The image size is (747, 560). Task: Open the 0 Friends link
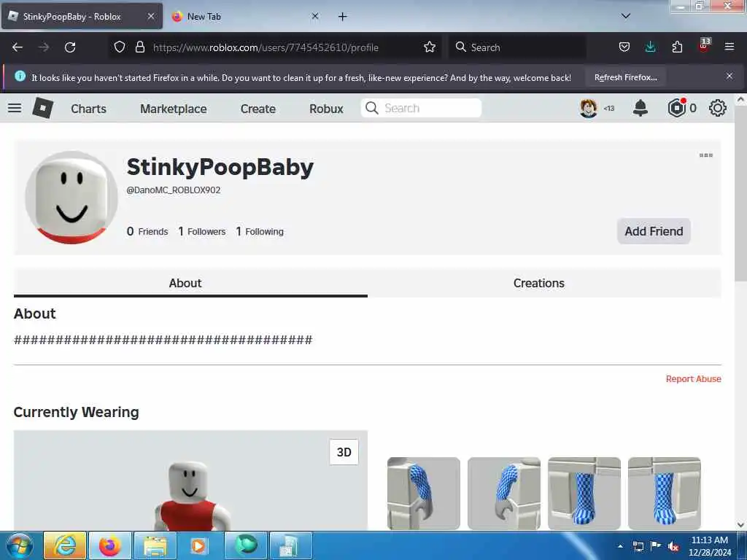pos(147,231)
